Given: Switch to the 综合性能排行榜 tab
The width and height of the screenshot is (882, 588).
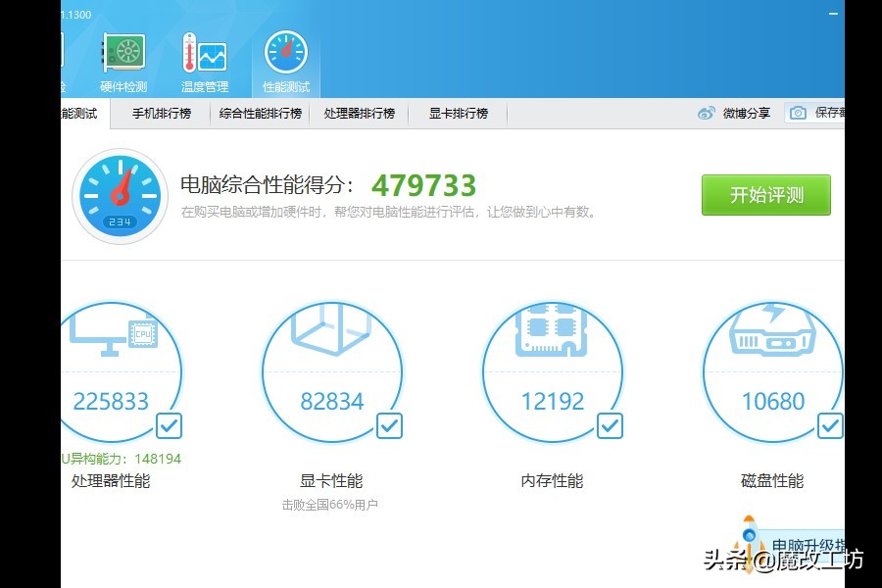Looking at the screenshot, I should (x=261, y=114).
